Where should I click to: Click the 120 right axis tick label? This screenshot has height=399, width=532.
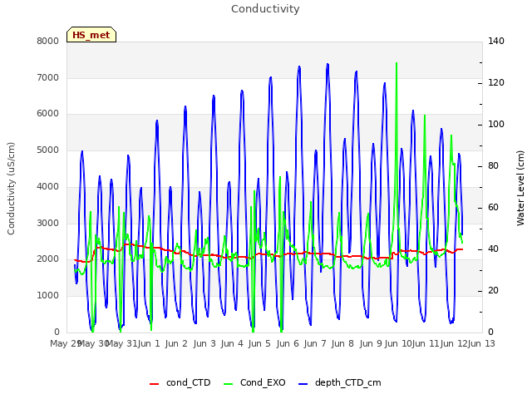click(496, 82)
